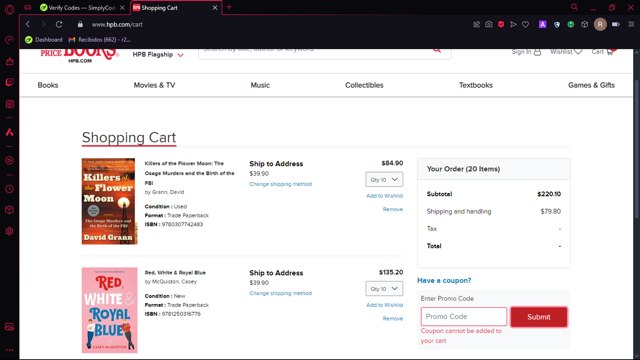The width and height of the screenshot is (640, 360).
Task: Open Killers of the Flower Moon cover thumbnail
Action: 109,201
